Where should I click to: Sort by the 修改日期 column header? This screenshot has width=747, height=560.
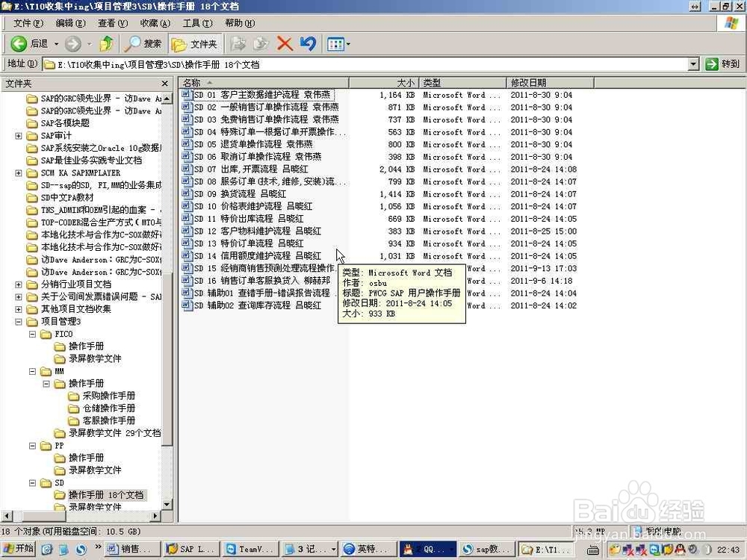coord(551,83)
